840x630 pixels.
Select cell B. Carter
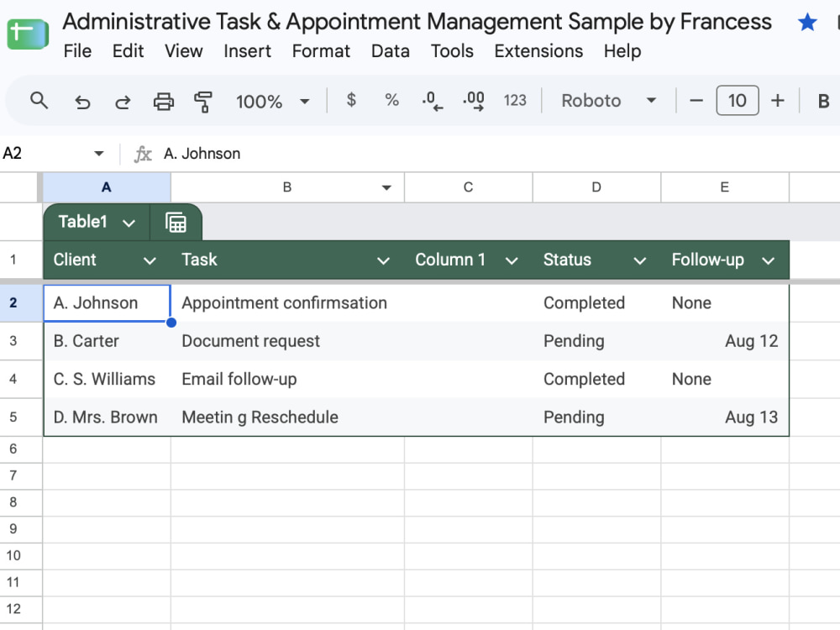click(107, 341)
